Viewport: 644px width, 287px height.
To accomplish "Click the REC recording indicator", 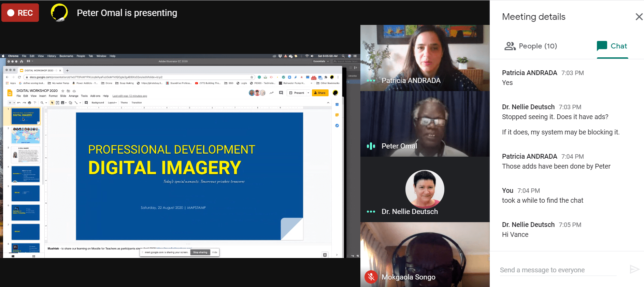I will tap(20, 13).
